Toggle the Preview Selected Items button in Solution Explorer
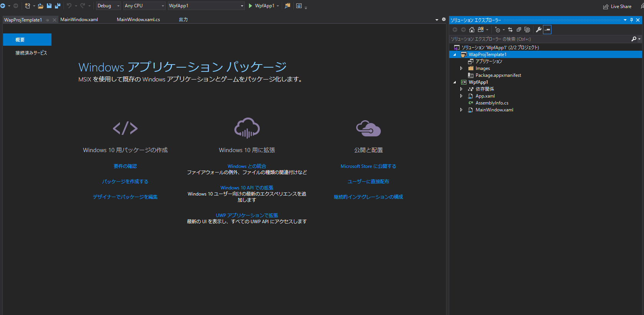 547,30
